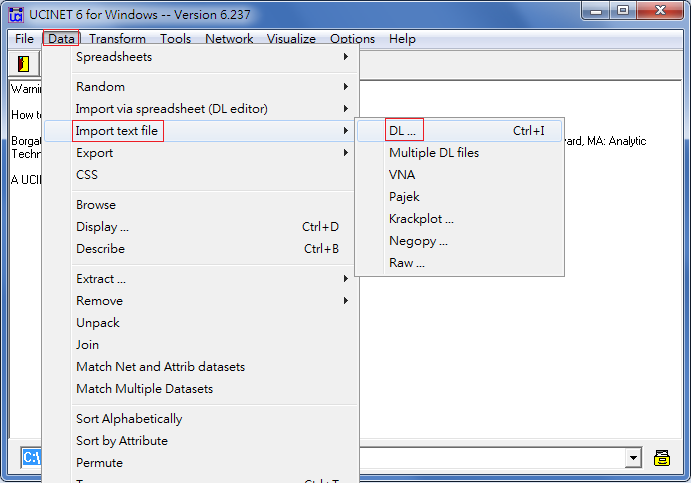
Task: Select VNA import option
Action: pyautogui.click(x=459, y=175)
